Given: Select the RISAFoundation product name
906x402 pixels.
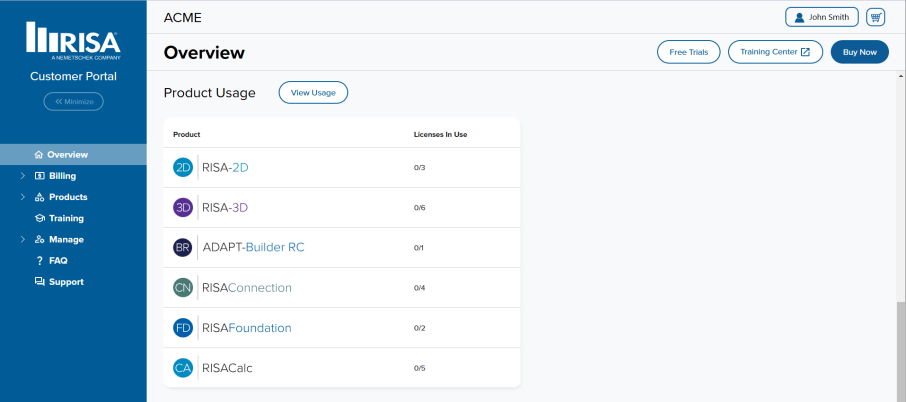Looking at the screenshot, I should 247,328.
